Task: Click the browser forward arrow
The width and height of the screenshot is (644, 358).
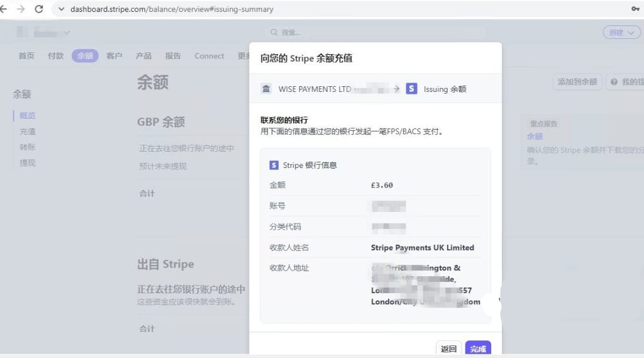Action: tap(21, 9)
